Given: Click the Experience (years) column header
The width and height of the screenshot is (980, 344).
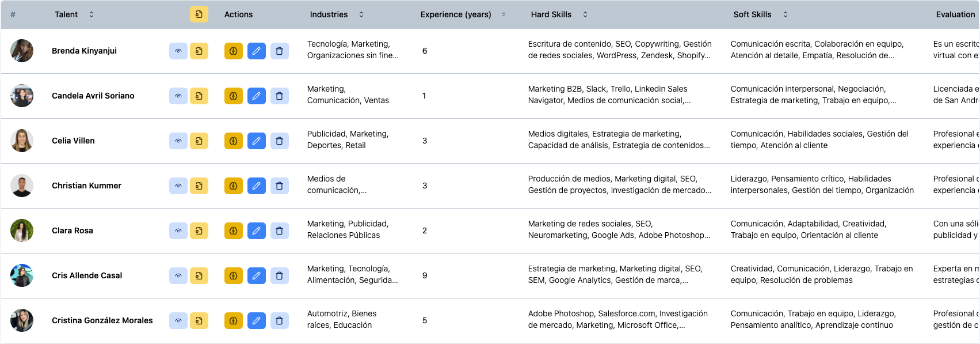Looking at the screenshot, I should pos(455,14).
